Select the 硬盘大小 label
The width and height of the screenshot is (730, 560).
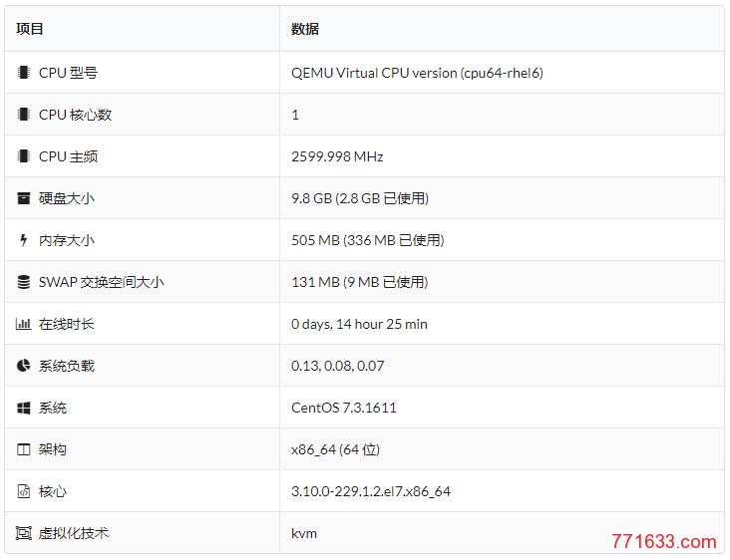click(x=67, y=198)
